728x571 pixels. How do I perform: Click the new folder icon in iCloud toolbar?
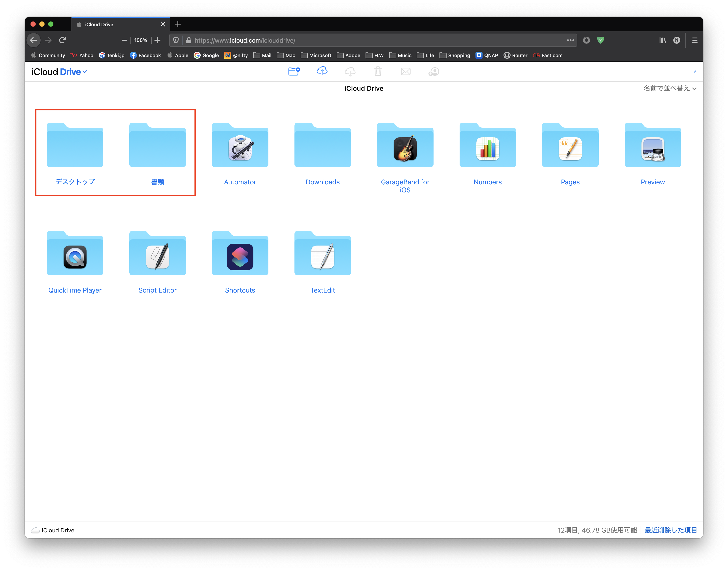tap(294, 71)
